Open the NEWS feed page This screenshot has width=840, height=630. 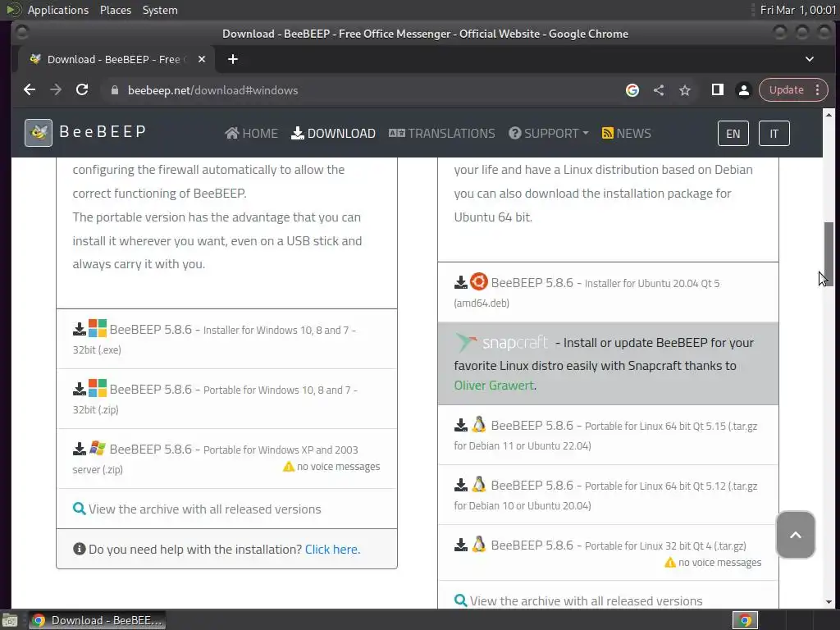626,134
